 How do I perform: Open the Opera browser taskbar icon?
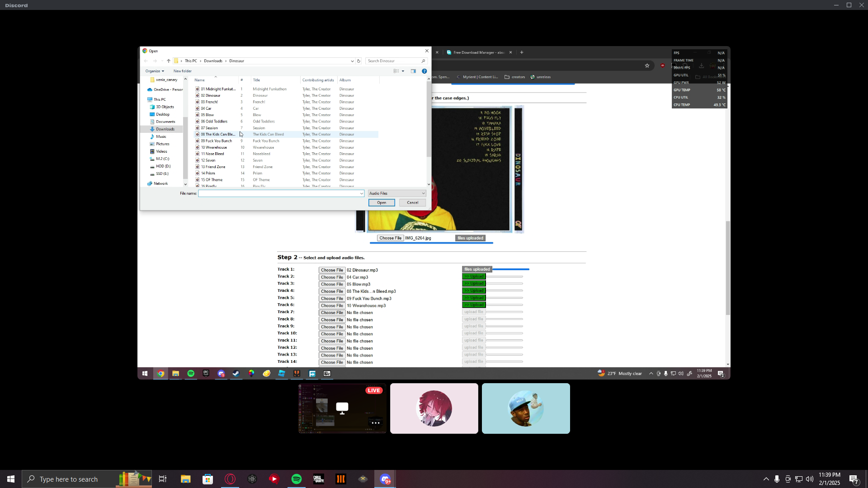(x=230, y=479)
